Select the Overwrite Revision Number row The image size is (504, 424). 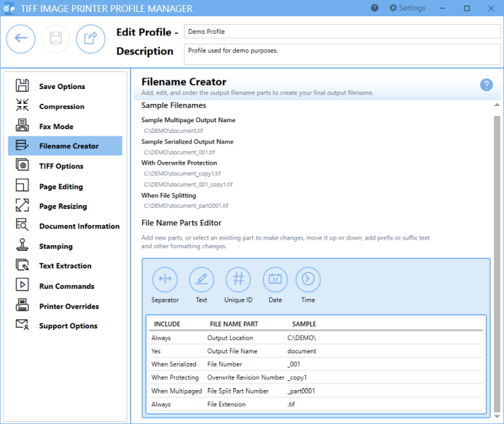[x=316, y=377]
